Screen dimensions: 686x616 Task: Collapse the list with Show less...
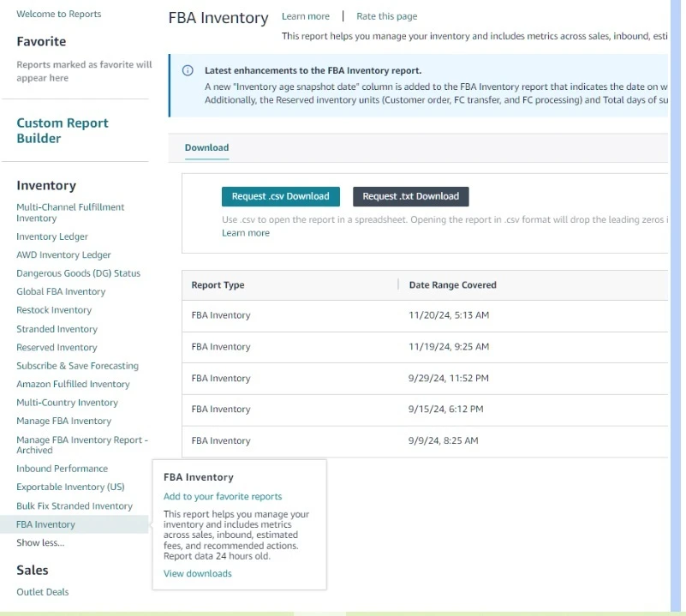pos(40,543)
